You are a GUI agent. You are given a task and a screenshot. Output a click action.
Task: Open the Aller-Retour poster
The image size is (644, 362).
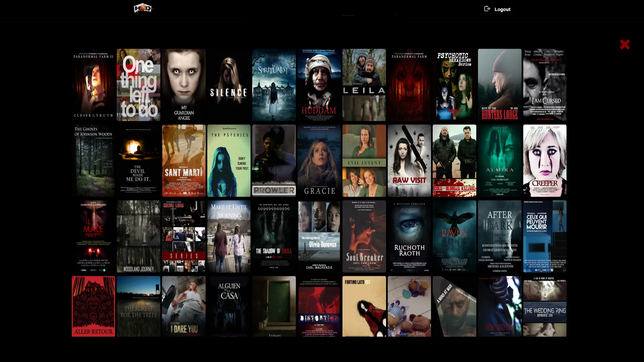[x=93, y=306]
